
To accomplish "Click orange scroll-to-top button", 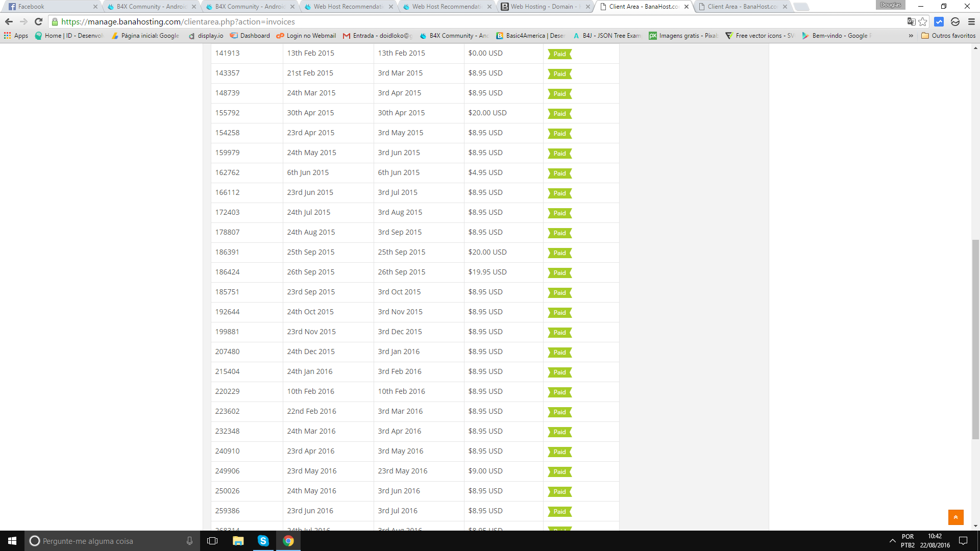I will [x=955, y=517].
